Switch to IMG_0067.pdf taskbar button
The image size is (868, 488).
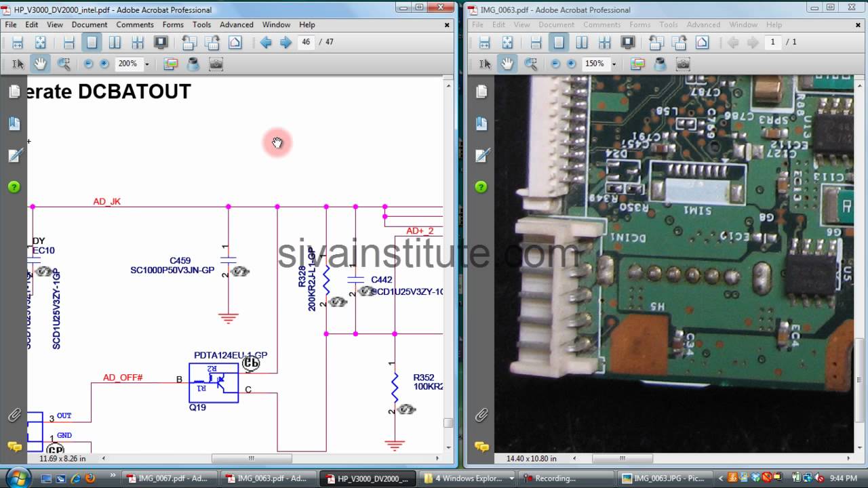(x=170, y=478)
